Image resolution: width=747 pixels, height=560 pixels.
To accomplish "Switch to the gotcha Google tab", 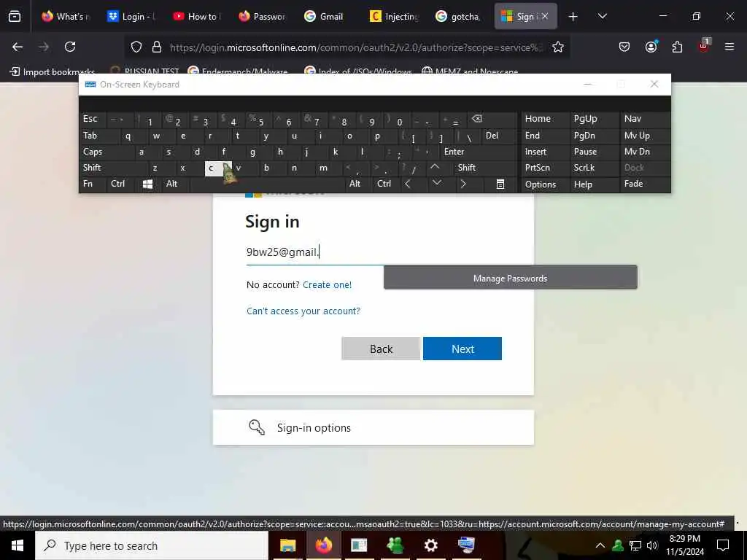I will pos(458,16).
